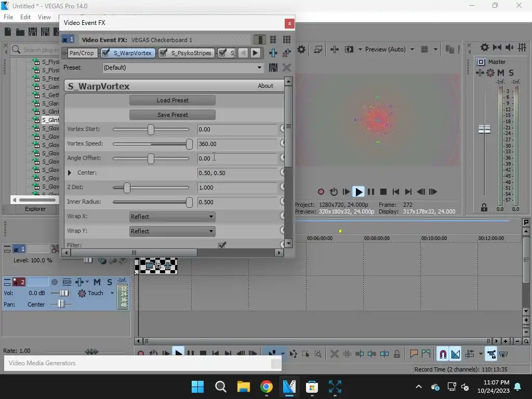The image size is (532, 399).
Task: Click the Vortex Speed slider handle
Action: click(189, 144)
